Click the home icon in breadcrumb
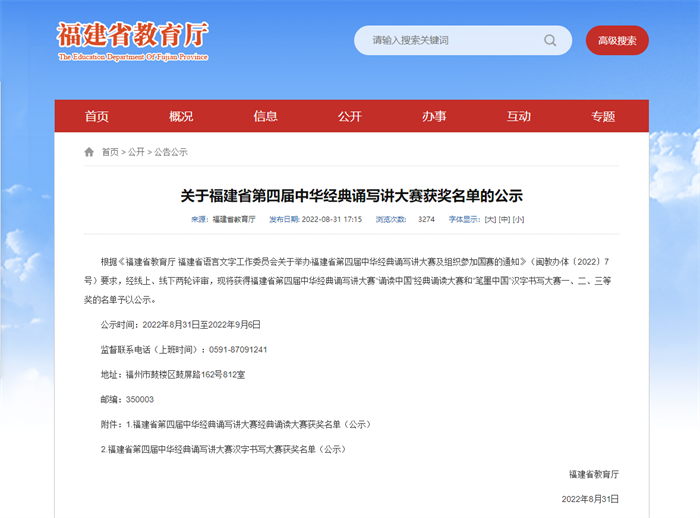 click(89, 152)
